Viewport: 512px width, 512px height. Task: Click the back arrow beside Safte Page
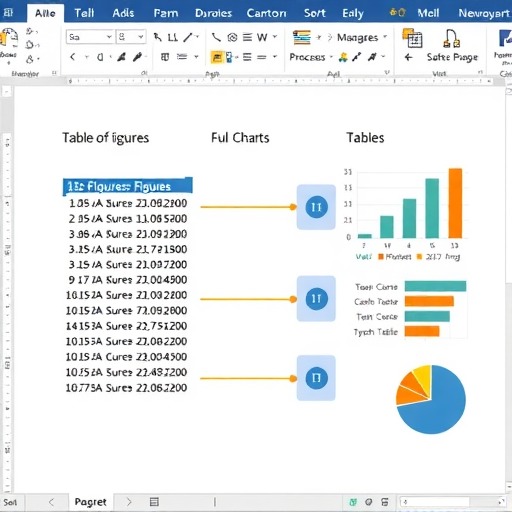coord(408,58)
